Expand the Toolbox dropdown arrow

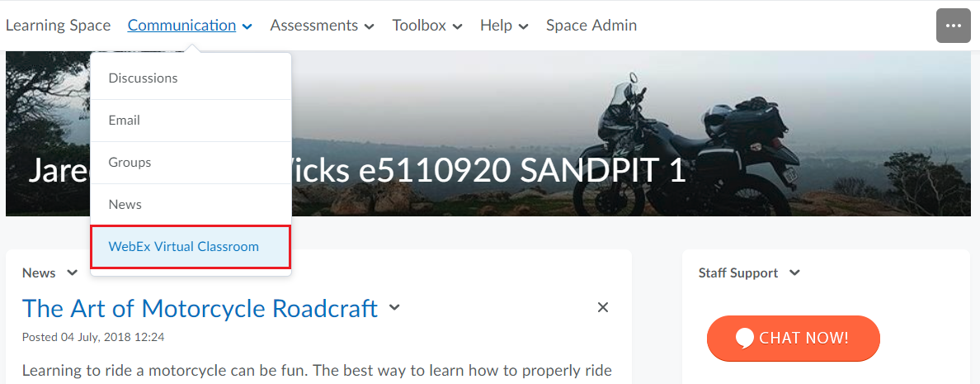(457, 26)
